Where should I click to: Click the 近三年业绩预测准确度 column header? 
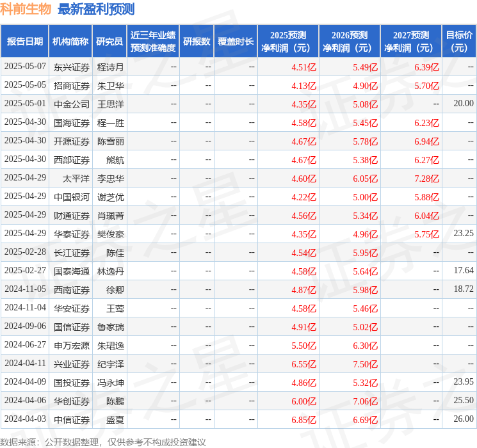153,42
